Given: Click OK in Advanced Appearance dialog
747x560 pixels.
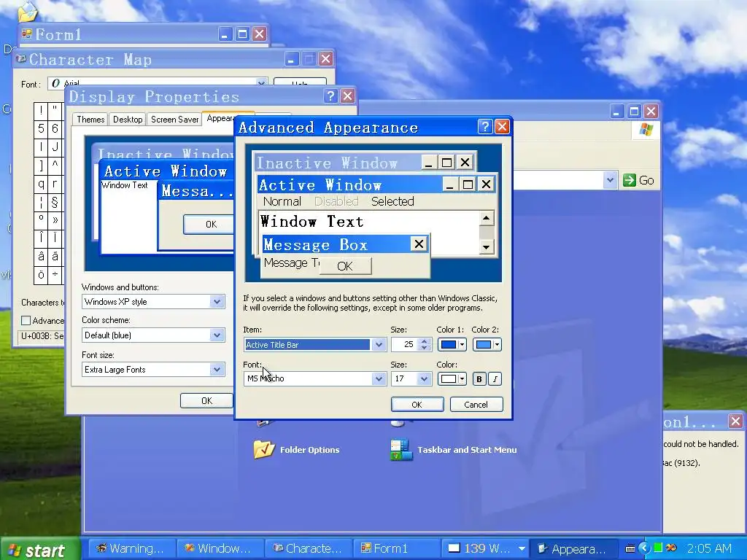Looking at the screenshot, I should 417,404.
